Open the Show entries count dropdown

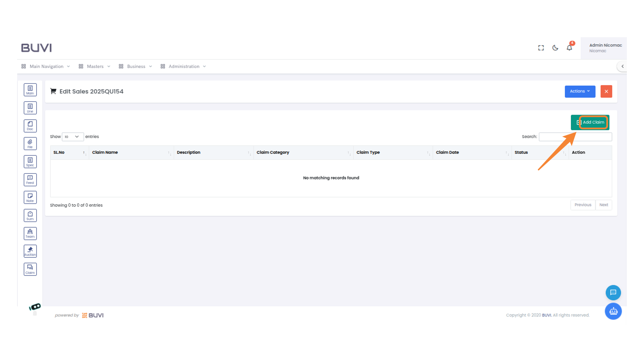[72, 137]
